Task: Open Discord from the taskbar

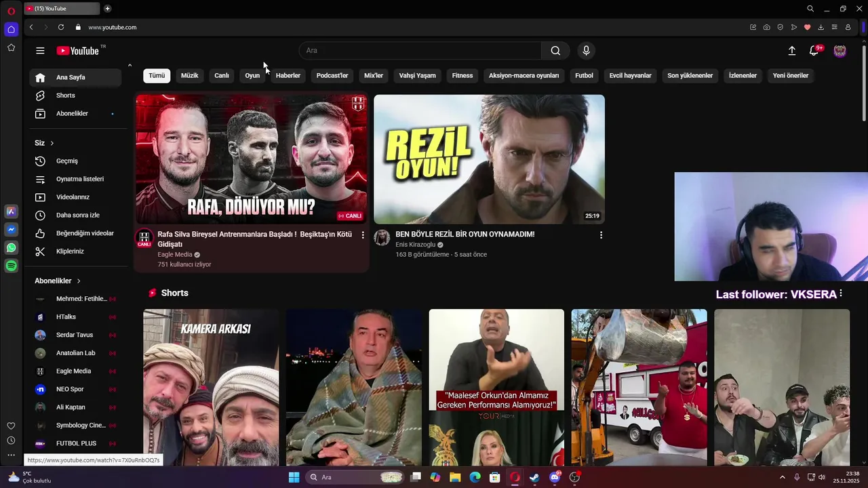Action: coord(555,477)
